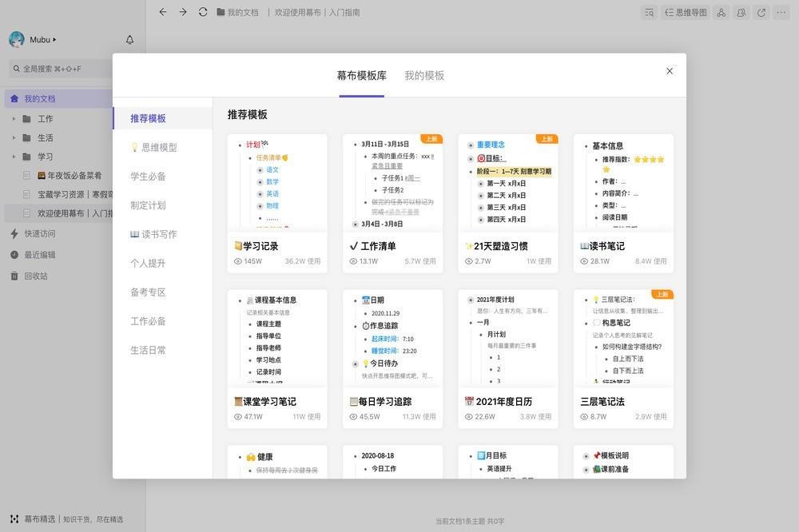Select the 幕布模板库 tab
The image size is (799, 532).
[x=362, y=75]
